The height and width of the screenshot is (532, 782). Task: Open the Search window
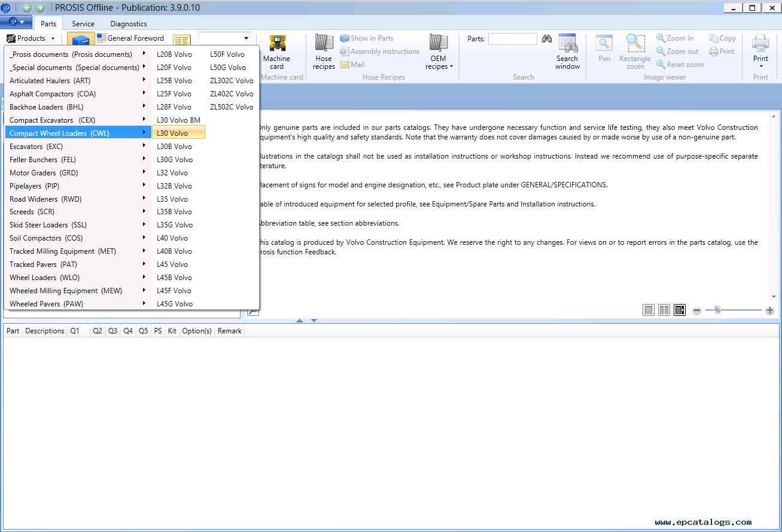567,52
